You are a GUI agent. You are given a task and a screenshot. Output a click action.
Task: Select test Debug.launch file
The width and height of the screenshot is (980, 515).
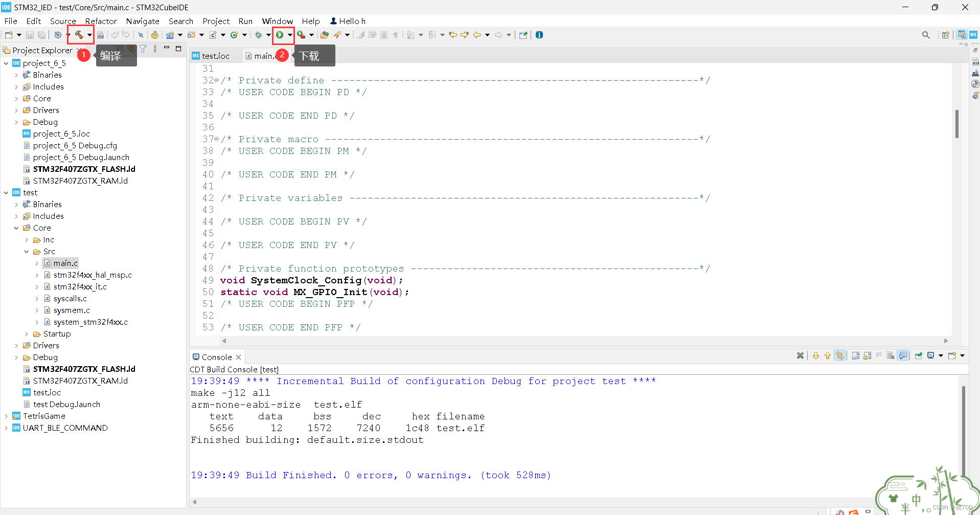tap(66, 405)
